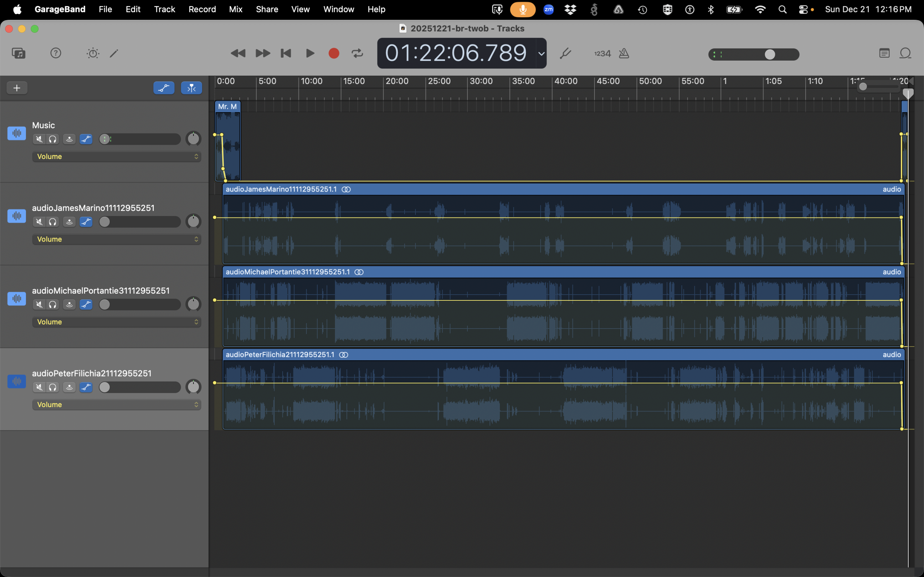Open the Share menu
Viewport: 924px width, 577px height.
(x=266, y=9)
